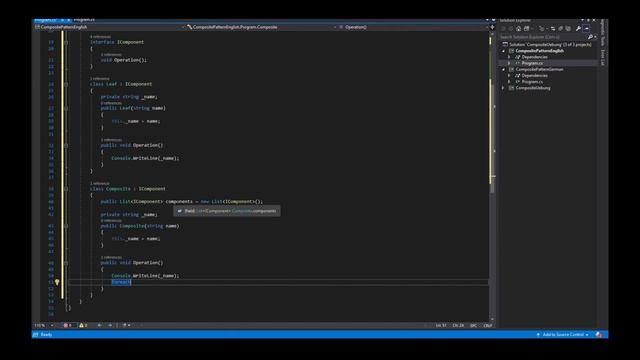The height and width of the screenshot is (360, 640).
Task: Click the notifications icon in the status bar
Action: tap(599, 335)
